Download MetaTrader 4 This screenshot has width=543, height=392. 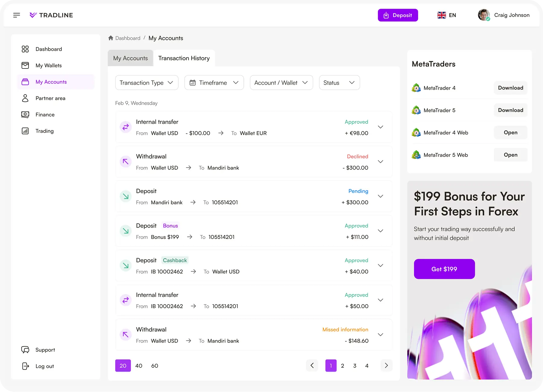click(510, 88)
